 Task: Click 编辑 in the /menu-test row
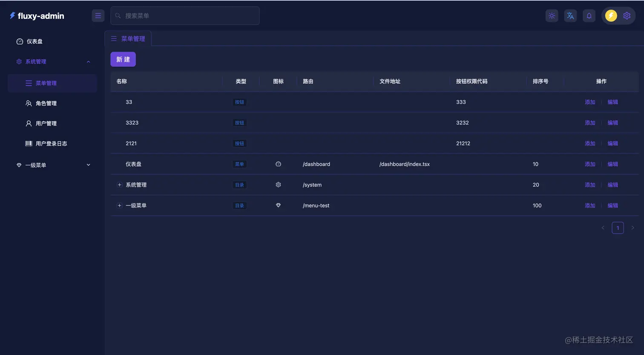[x=612, y=205]
